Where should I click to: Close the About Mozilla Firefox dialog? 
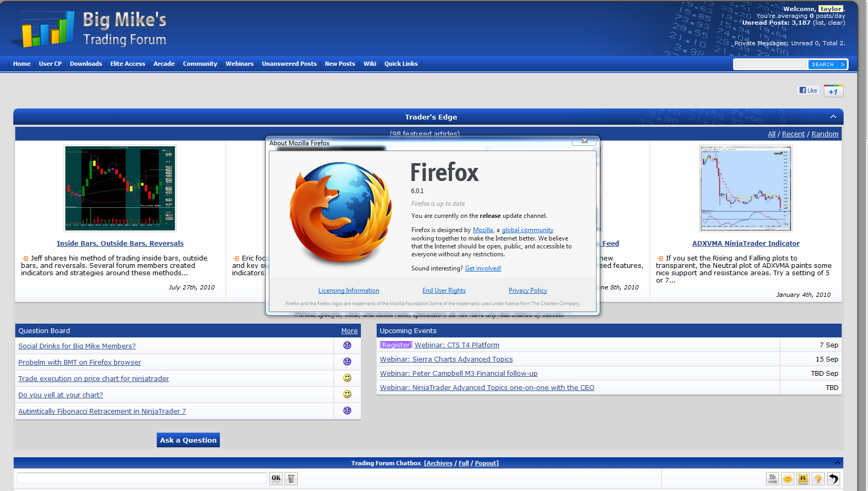(584, 141)
